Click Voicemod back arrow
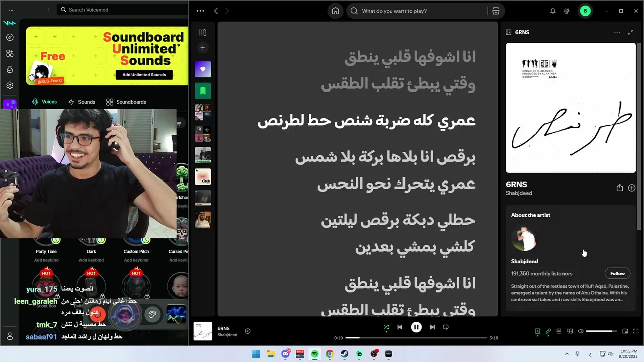This screenshot has height=362, width=644. pos(49,10)
